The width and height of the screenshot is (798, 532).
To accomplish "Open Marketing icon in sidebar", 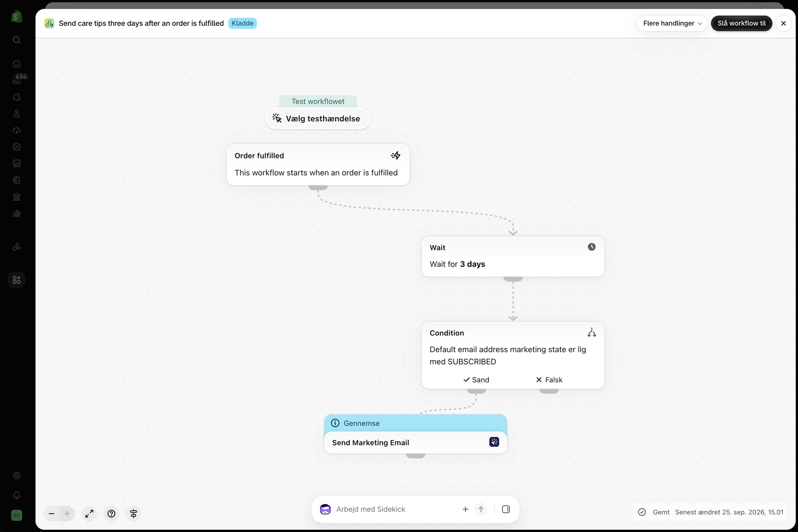I will tap(17, 130).
